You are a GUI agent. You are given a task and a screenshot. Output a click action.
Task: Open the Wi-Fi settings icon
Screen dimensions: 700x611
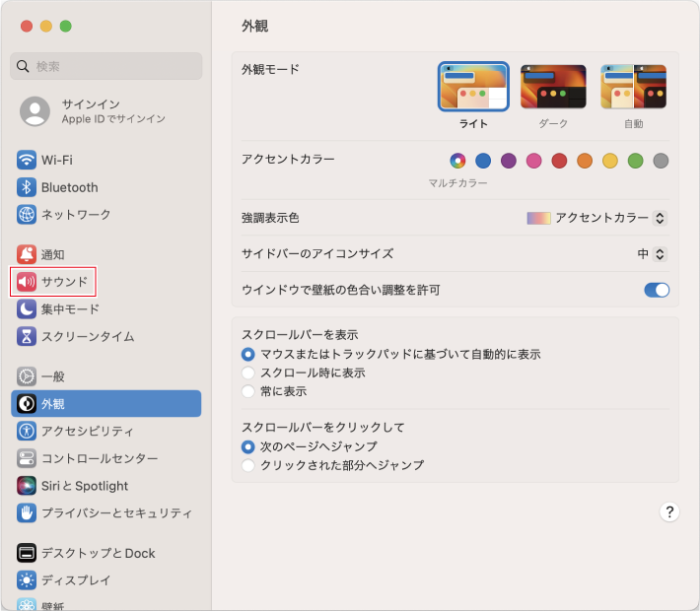(x=26, y=160)
